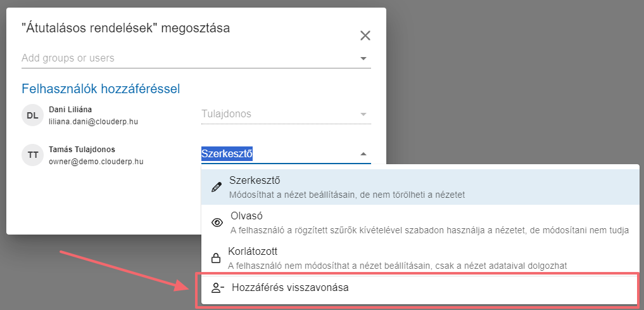Select the Szerkesztő role description in list
This screenshot has height=310, width=644.
[x=347, y=195]
